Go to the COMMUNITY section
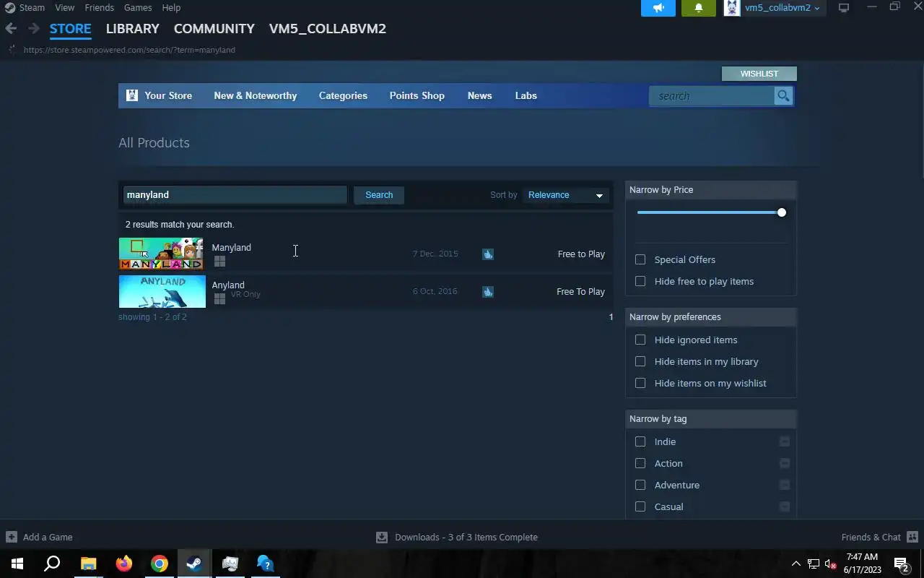924x578 pixels. pyautogui.click(x=214, y=29)
